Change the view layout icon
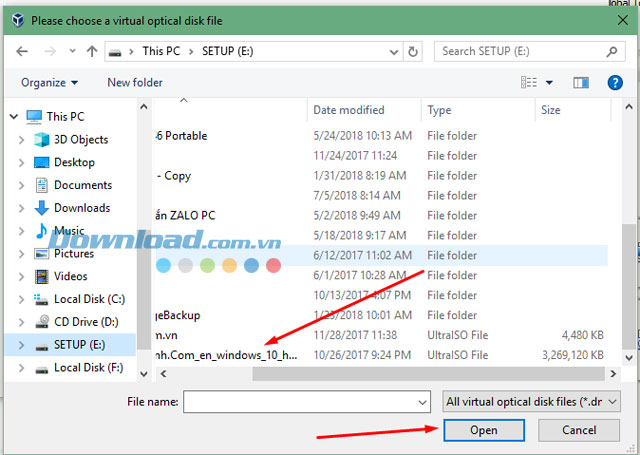Viewport: 640px width, 455px height. pos(529,82)
